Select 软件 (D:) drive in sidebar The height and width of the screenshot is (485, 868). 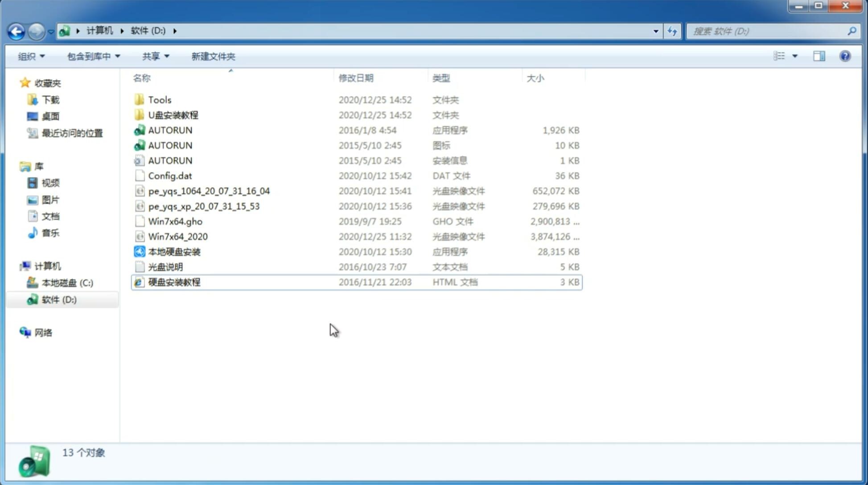[59, 299]
